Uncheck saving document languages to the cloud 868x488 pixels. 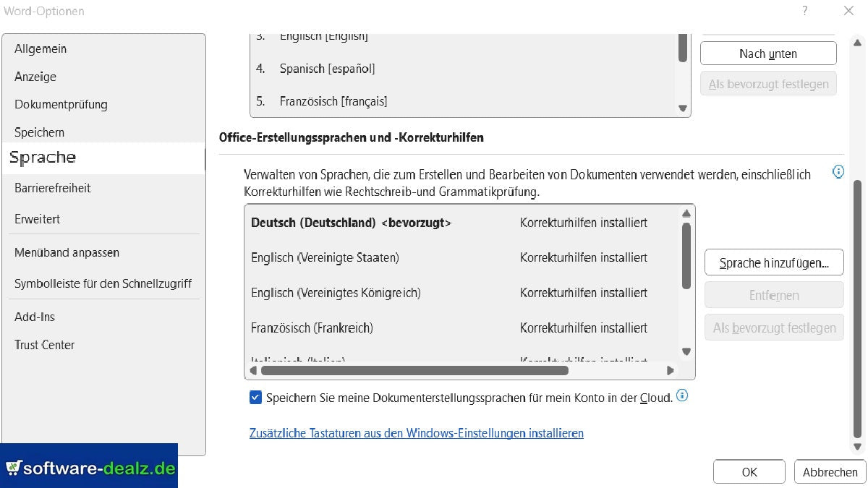tap(255, 396)
